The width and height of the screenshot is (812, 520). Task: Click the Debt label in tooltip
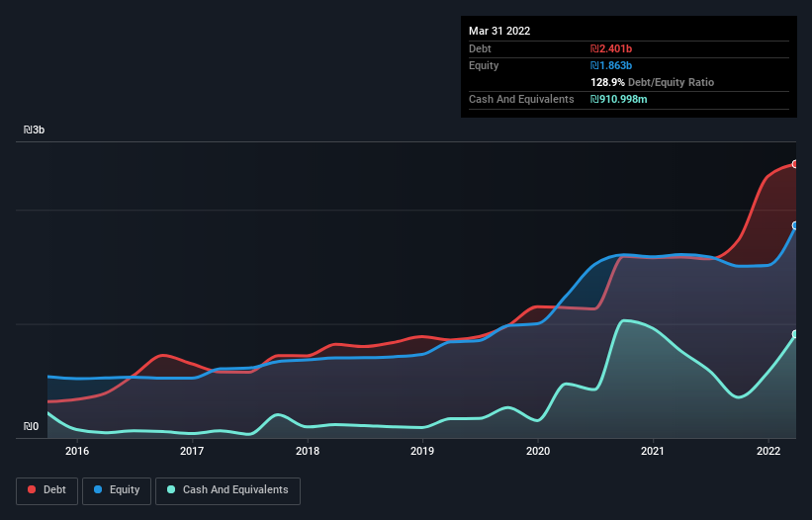[x=480, y=48]
